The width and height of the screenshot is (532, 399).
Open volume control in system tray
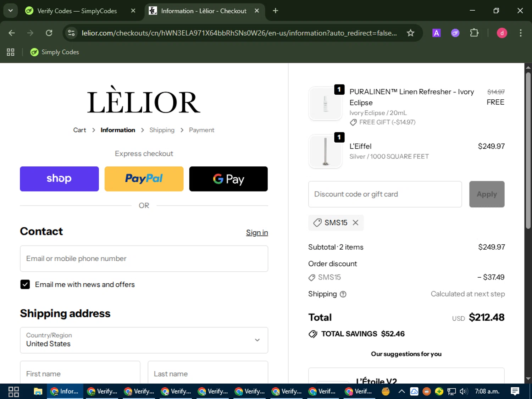pyautogui.click(x=463, y=392)
